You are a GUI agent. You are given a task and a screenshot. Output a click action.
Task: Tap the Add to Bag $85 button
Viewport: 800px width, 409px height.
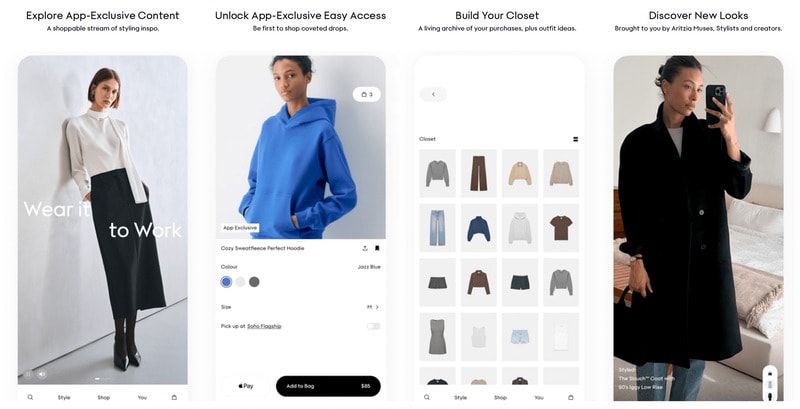pos(328,386)
